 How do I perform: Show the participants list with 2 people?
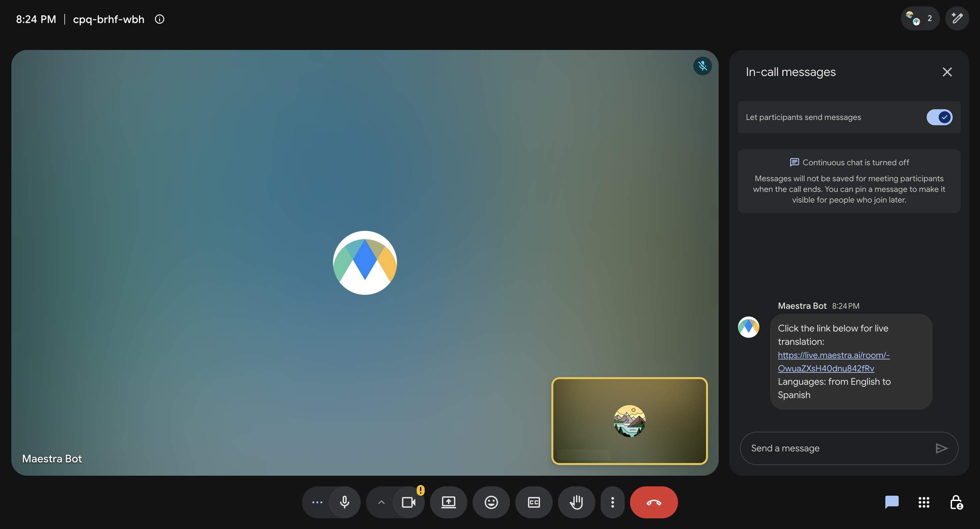pyautogui.click(x=920, y=18)
